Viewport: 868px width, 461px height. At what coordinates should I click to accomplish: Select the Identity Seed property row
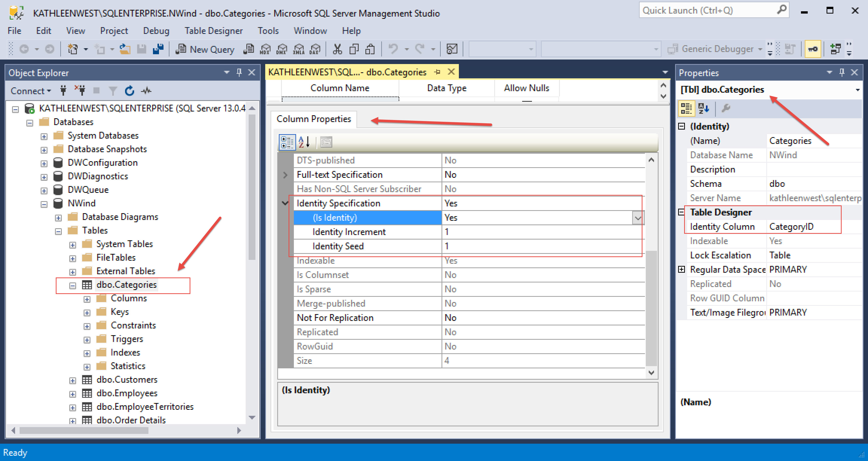[x=469, y=246]
